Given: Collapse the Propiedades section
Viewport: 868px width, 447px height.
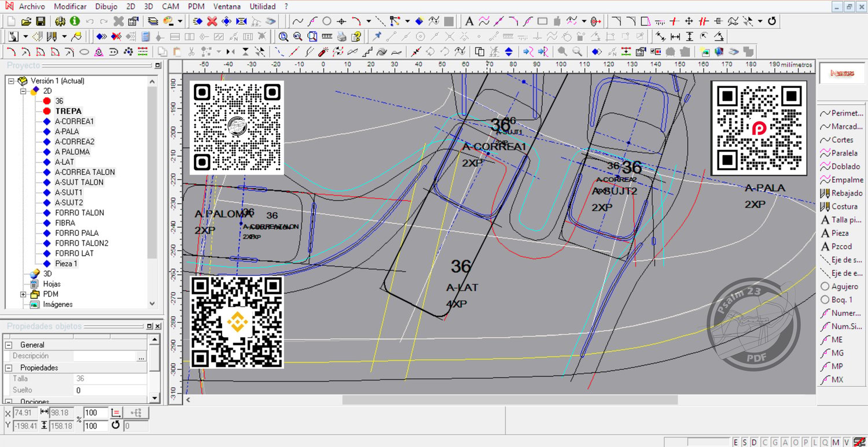Looking at the screenshot, I should tap(9, 368).
